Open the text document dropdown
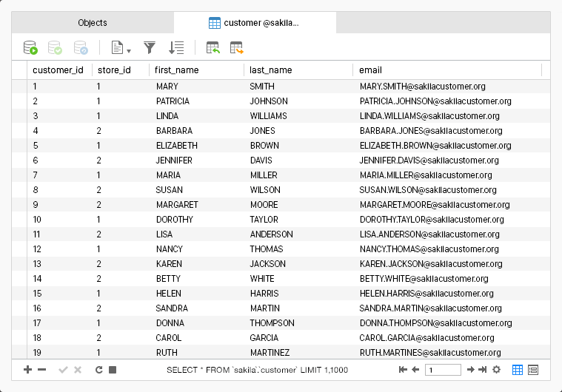562x392 pixels. tap(120, 48)
